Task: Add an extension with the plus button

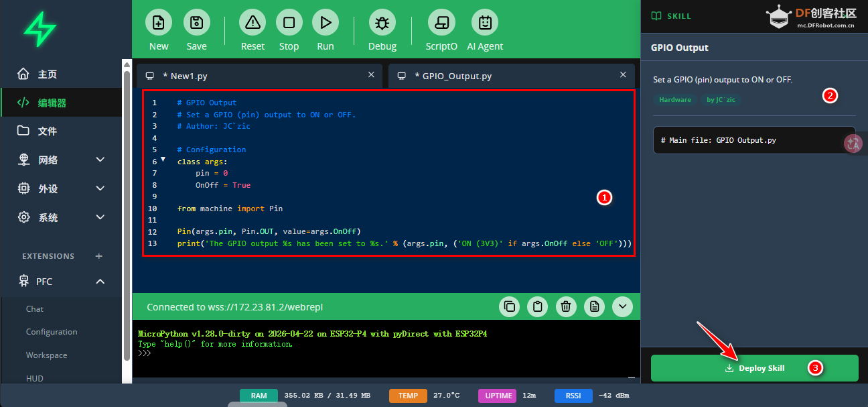Action: pyautogui.click(x=98, y=256)
